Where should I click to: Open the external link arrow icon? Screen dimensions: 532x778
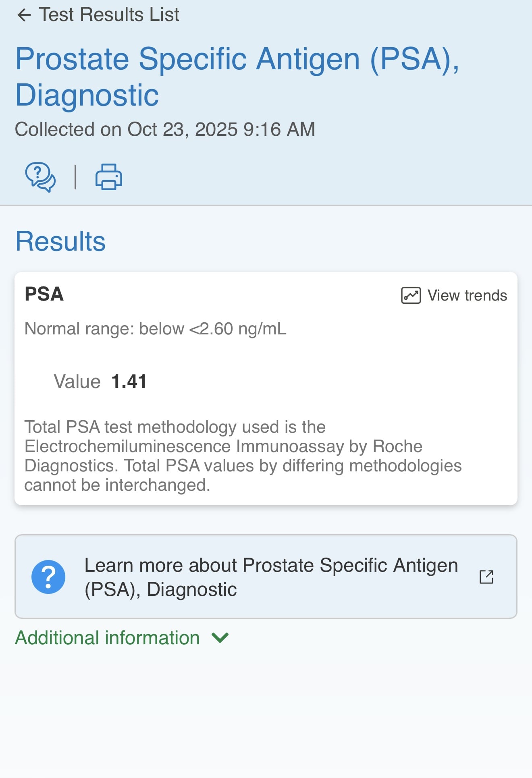tap(486, 577)
